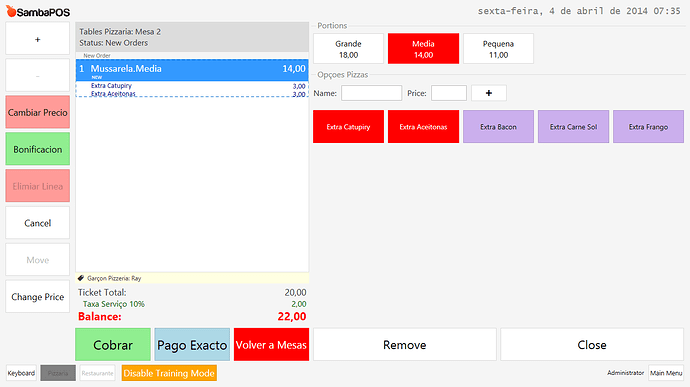Image resolution: width=690 pixels, height=387 pixels.
Task: Click the Bonificacion button
Action: pos(37,149)
